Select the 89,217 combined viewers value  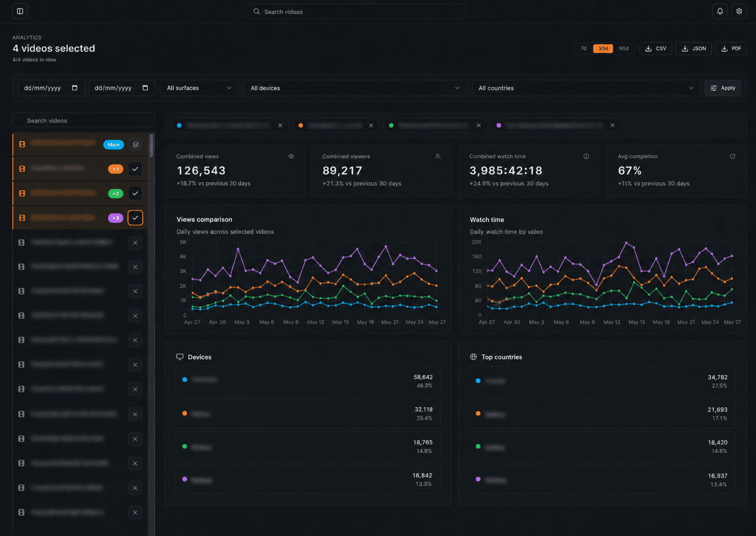pyautogui.click(x=342, y=171)
